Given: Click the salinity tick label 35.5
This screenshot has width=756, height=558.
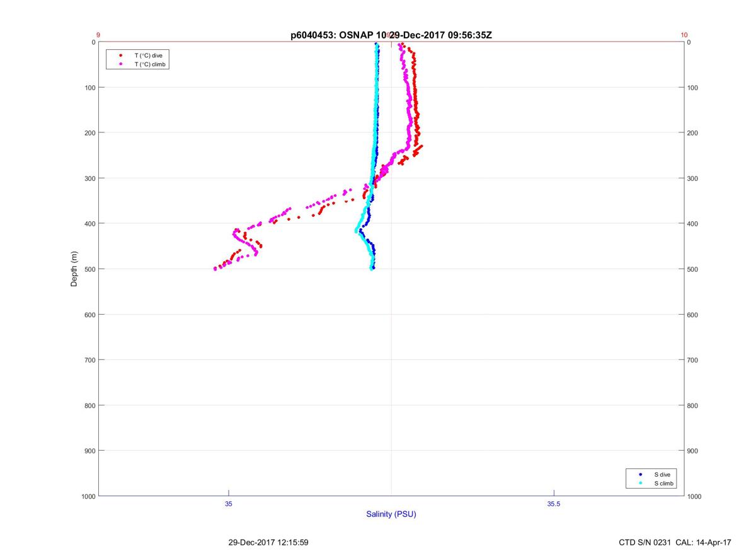Looking at the screenshot, I should click(553, 503).
